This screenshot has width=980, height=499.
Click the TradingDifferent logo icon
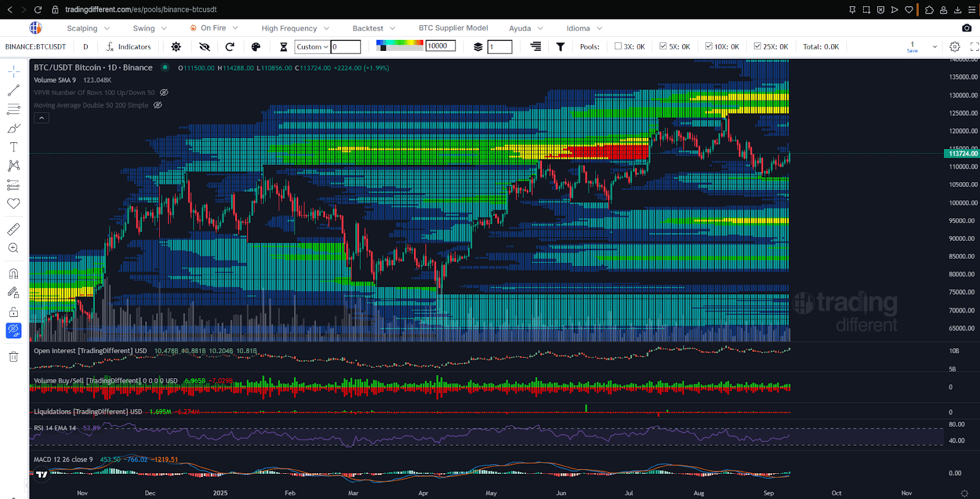coord(36,28)
